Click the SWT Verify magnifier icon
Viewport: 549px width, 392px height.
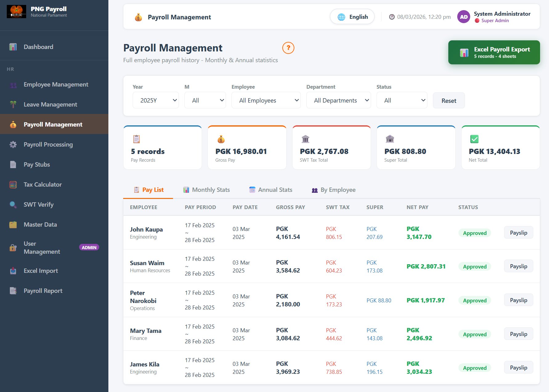[x=13, y=205]
